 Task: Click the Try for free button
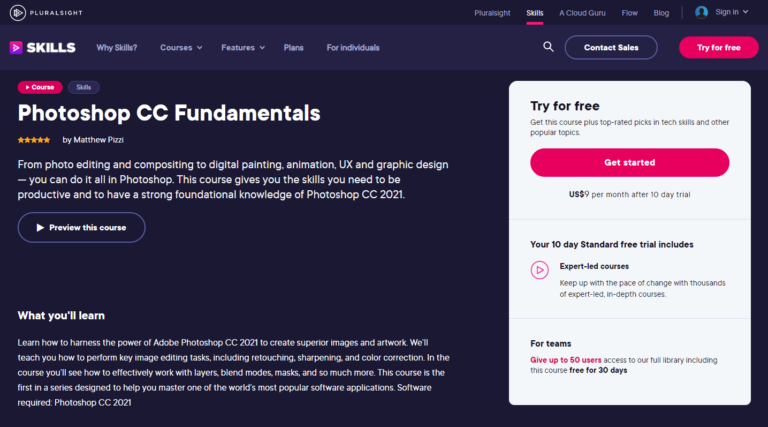point(718,47)
